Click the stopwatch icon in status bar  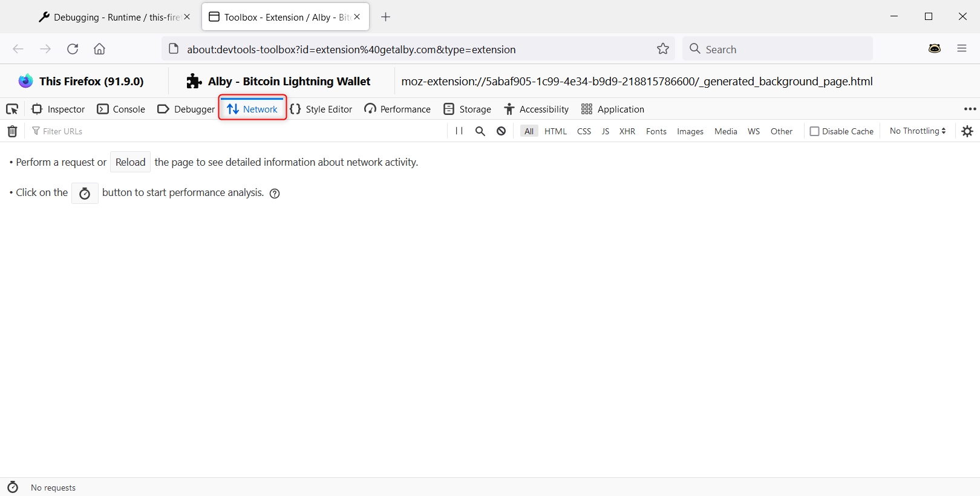pyautogui.click(x=13, y=488)
